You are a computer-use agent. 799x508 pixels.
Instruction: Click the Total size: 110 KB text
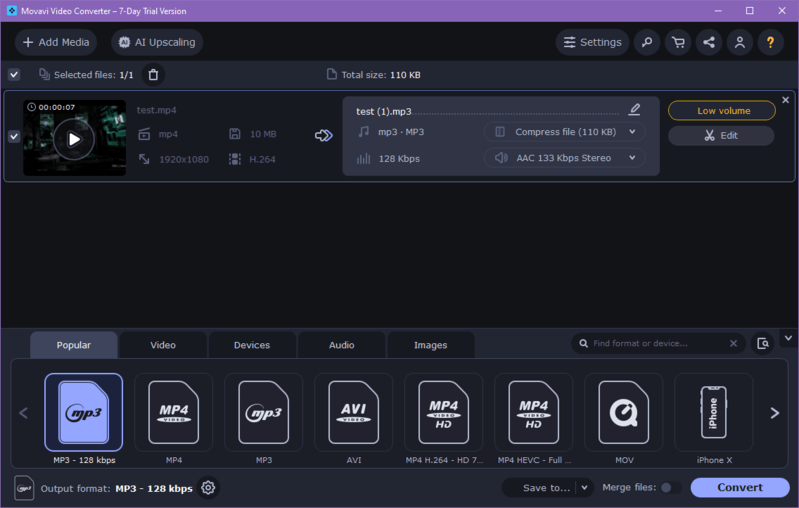[381, 75]
